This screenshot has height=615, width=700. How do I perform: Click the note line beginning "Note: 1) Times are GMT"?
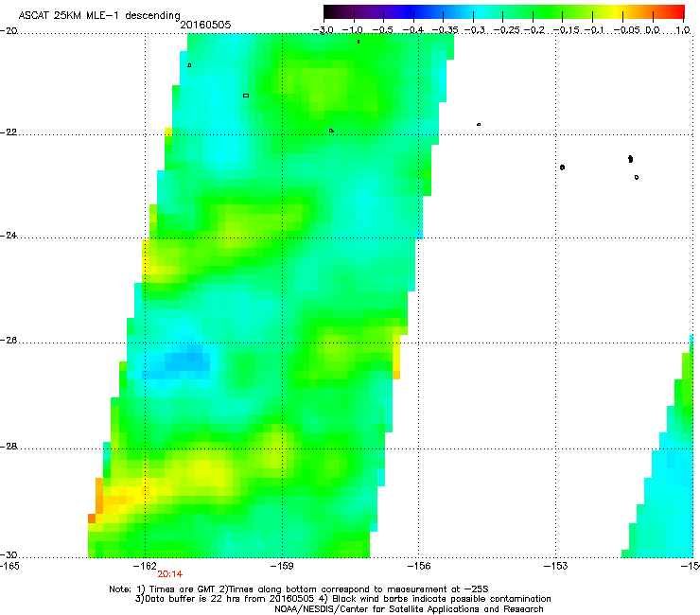[x=298, y=589]
